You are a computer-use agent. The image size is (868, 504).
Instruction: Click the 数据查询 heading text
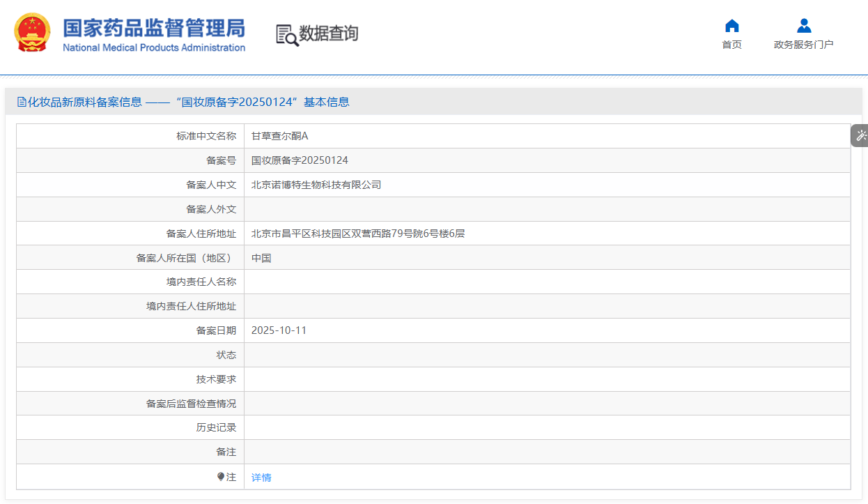click(x=328, y=33)
